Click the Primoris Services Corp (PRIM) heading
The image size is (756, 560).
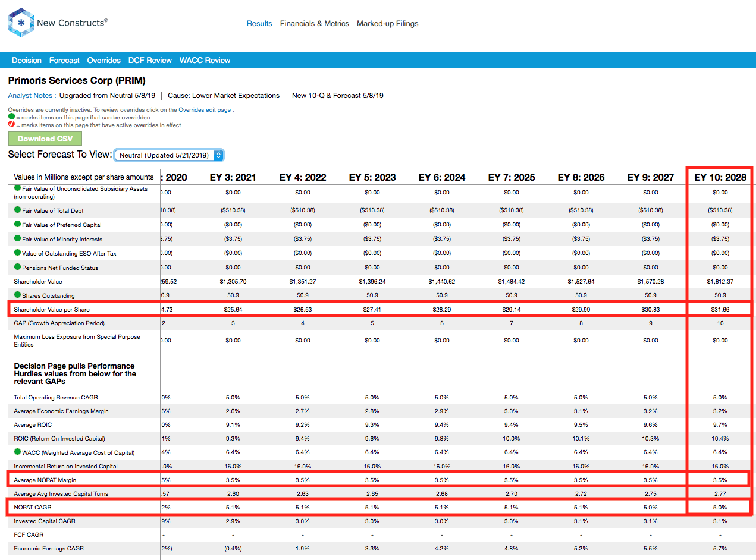click(77, 80)
